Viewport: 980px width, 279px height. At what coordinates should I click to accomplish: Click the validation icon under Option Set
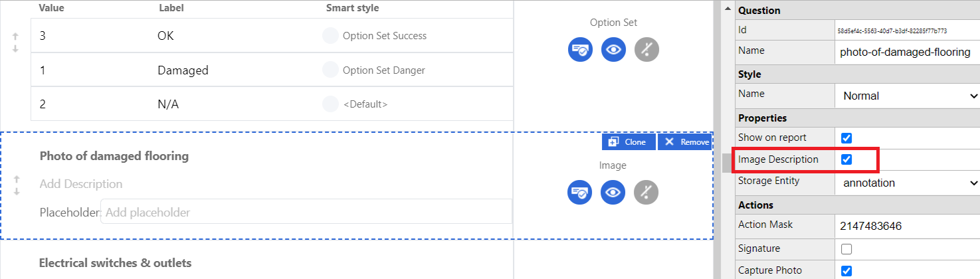click(x=580, y=50)
